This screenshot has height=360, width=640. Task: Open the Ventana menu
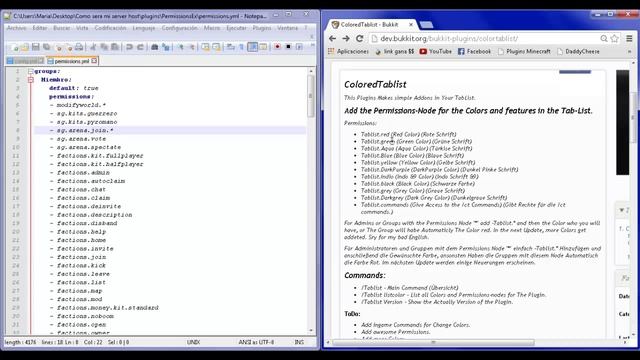[x=287, y=28]
